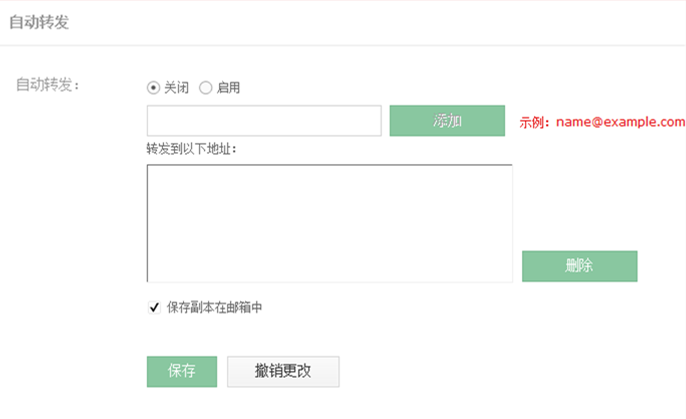
Task: Click the top border of the address list box
Action: pyautogui.click(x=329, y=165)
